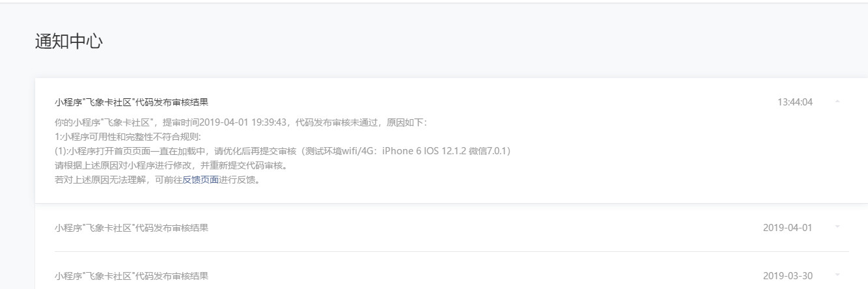Click the submission time 2019-04-01 19:39:43
The height and width of the screenshot is (289, 868).
[244, 122]
